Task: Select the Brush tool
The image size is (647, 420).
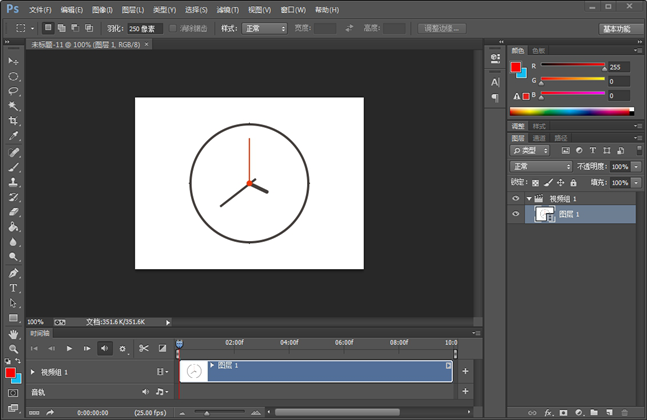Action: 13,168
